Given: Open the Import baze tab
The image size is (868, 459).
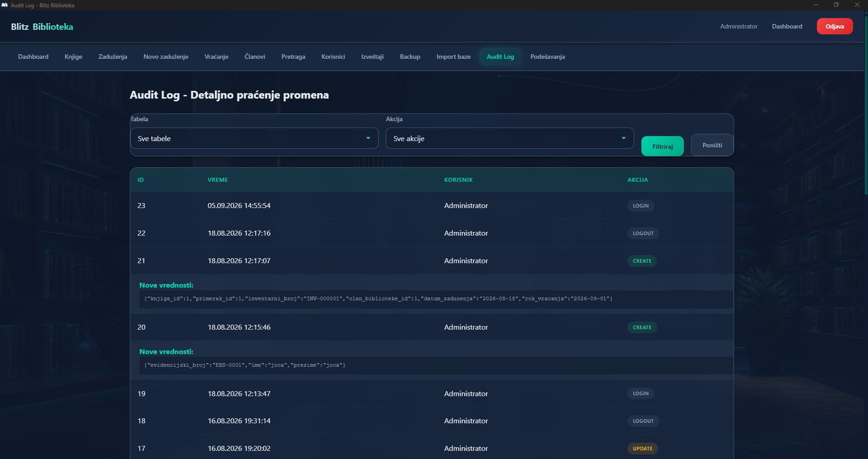Looking at the screenshot, I should (453, 57).
